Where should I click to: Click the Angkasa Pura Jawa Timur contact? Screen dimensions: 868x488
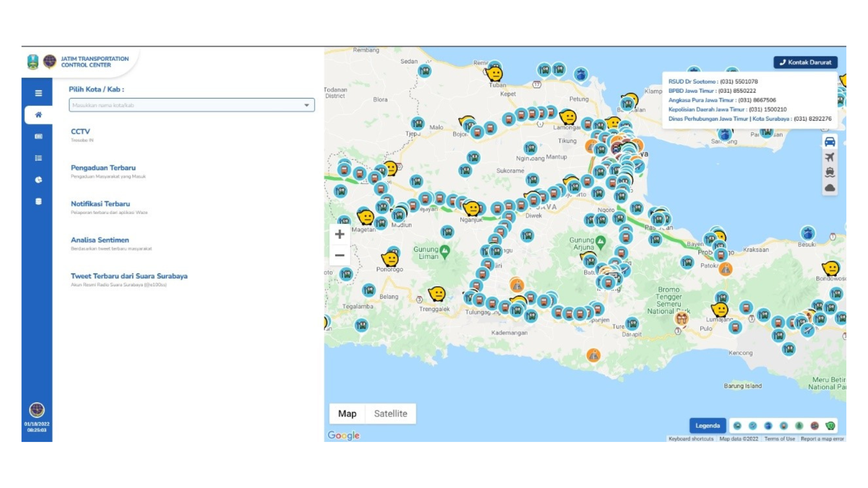pos(722,100)
